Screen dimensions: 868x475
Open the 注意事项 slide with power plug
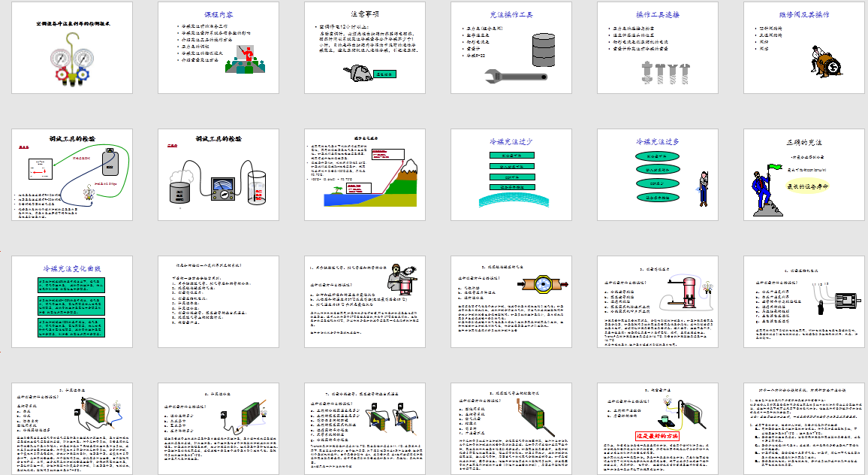pyautogui.click(x=365, y=47)
